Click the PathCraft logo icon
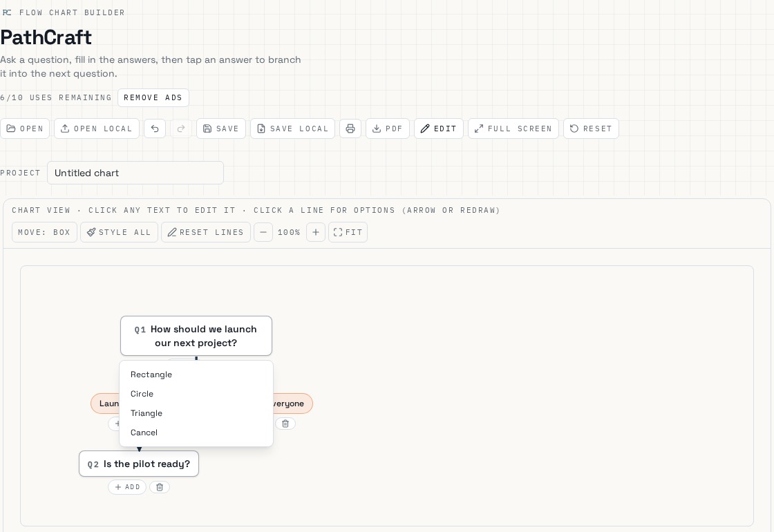 [x=7, y=12]
